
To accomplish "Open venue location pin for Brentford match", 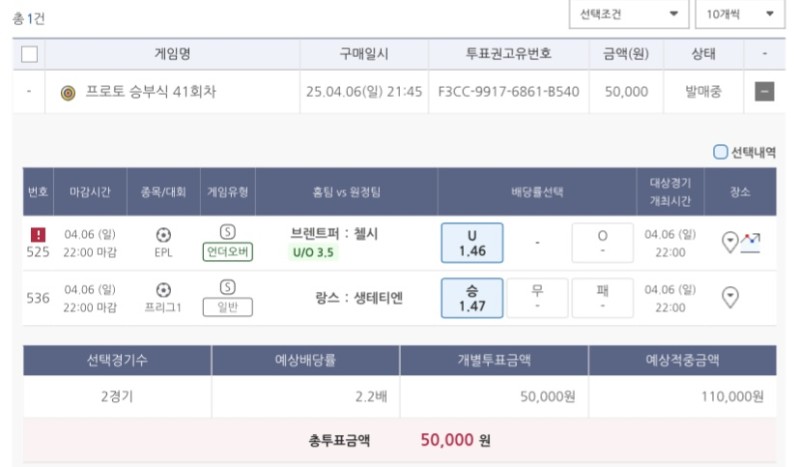I will pyautogui.click(x=729, y=241).
